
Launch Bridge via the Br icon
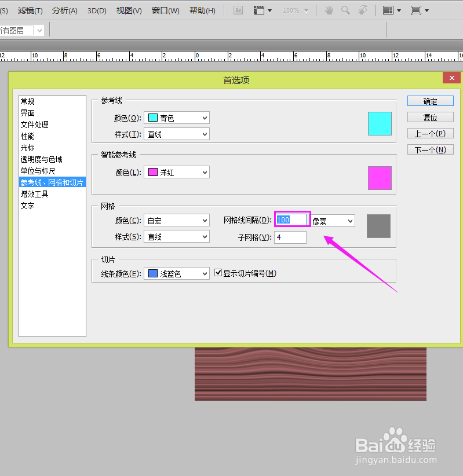coord(238,10)
